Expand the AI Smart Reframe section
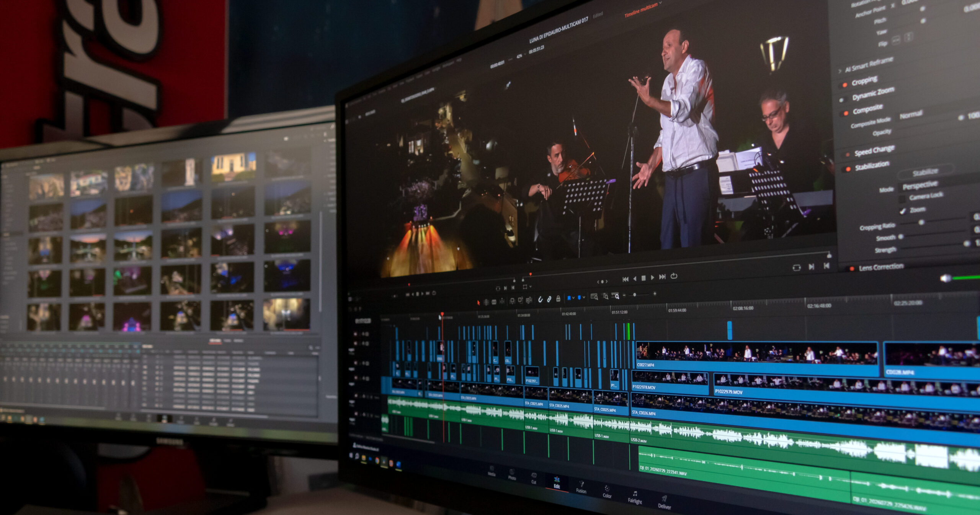This screenshot has width=980, height=515. [840, 71]
